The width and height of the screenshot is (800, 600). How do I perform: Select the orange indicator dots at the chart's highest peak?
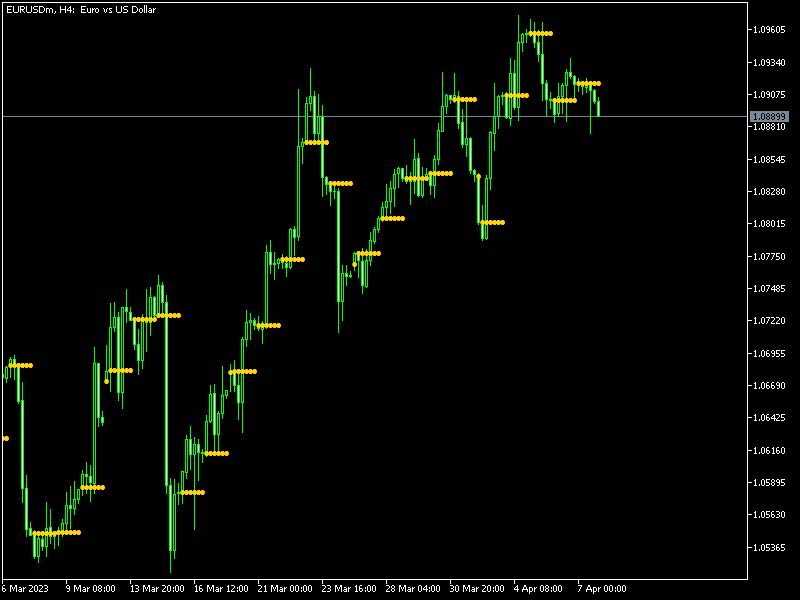[x=540, y=32]
